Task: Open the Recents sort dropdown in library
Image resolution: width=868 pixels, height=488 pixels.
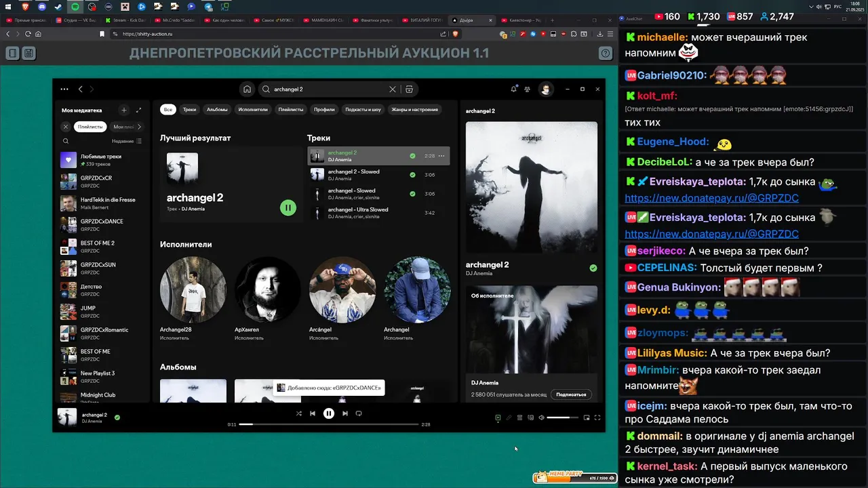Action: click(x=127, y=141)
